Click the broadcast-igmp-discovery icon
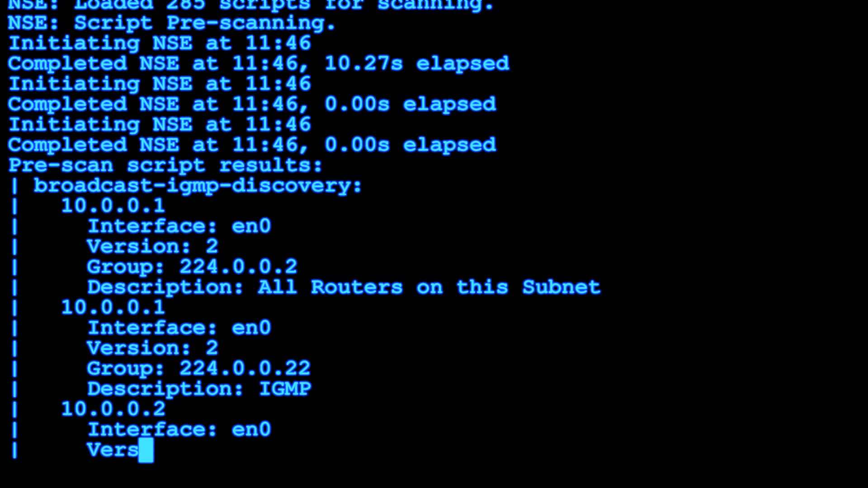Screen dimensions: 868x488 click(x=197, y=185)
